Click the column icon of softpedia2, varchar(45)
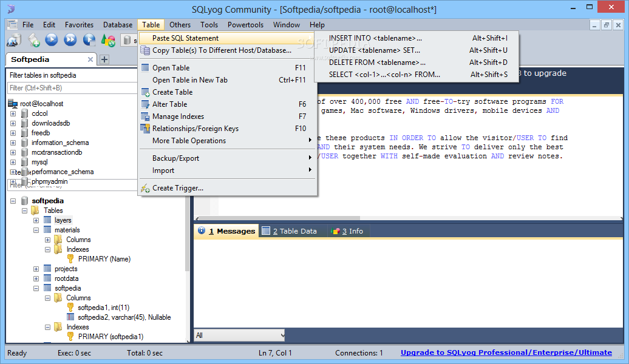Screen dimensions: 629x364 pos(70,317)
